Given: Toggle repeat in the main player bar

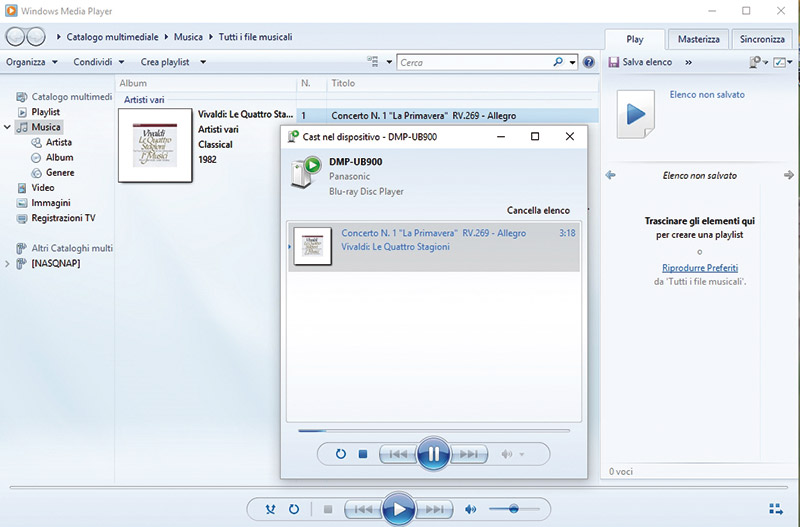Looking at the screenshot, I should click(294, 509).
